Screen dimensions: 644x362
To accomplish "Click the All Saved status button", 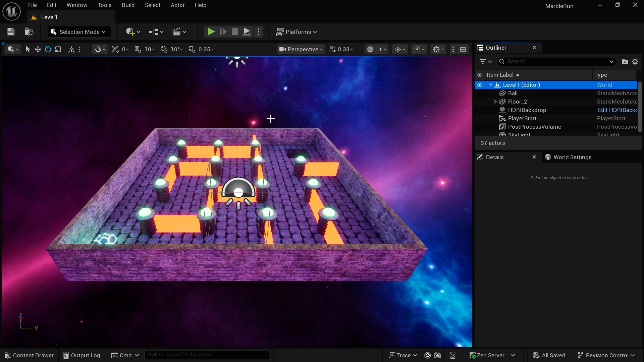I will pos(549,355).
